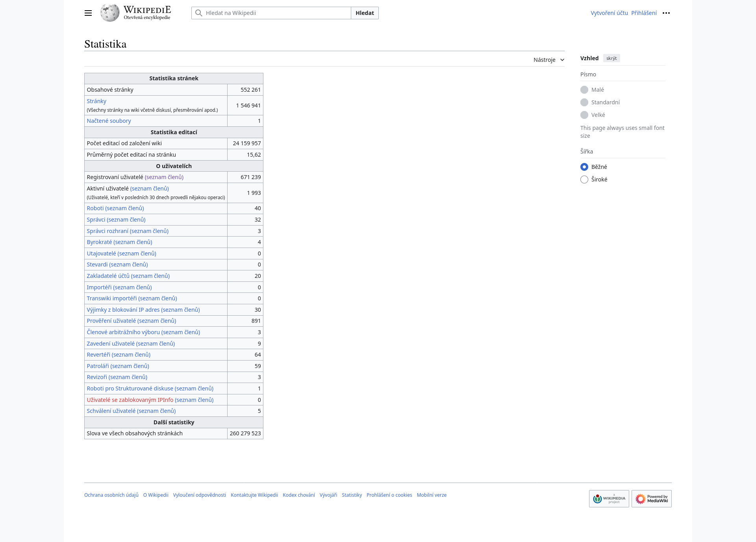Open the Statistiky footer link
This screenshot has width=756, height=542.
tap(352, 495)
